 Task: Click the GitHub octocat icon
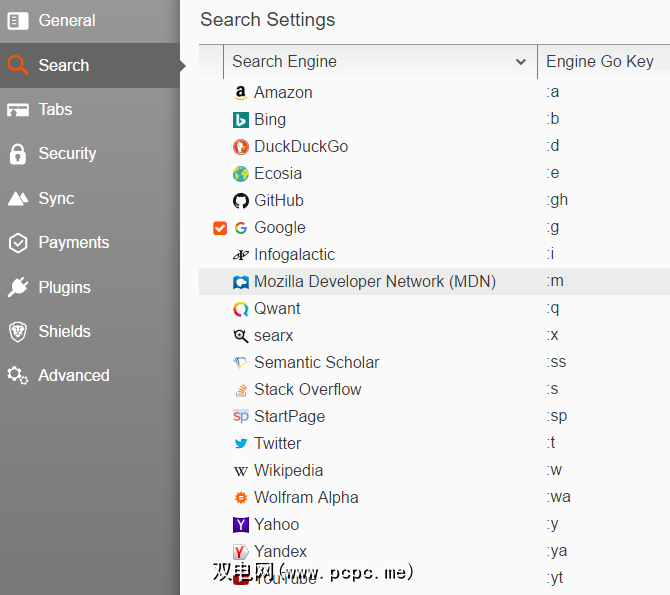click(x=240, y=201)
